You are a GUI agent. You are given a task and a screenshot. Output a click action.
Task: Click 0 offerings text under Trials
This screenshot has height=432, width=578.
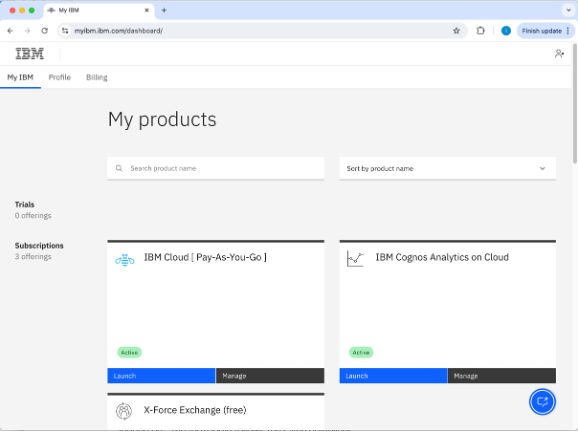(33, 216)
